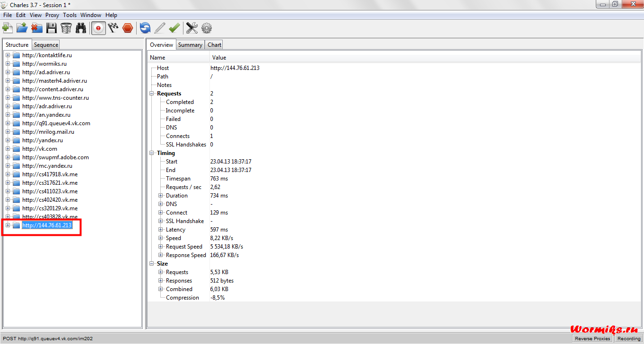The image size is (644, 344).
Task: Expand the http://vk.com tree node
Action: coord(8,149)
